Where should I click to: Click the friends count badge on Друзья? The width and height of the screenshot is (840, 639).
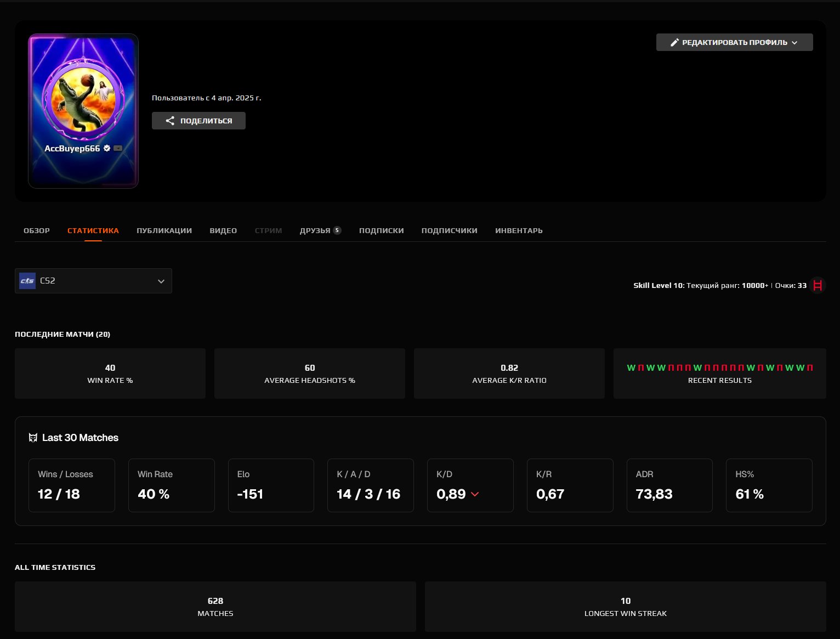pos(337,230)
